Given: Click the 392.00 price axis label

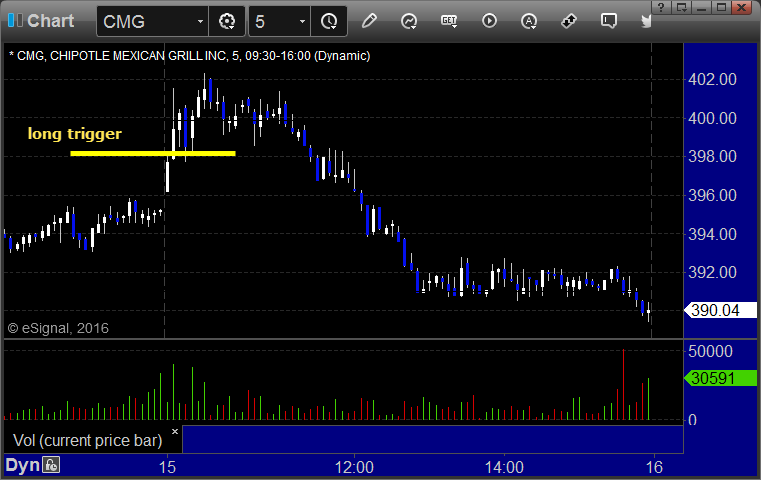Looking at the screenshot, I should click(712, 272).
